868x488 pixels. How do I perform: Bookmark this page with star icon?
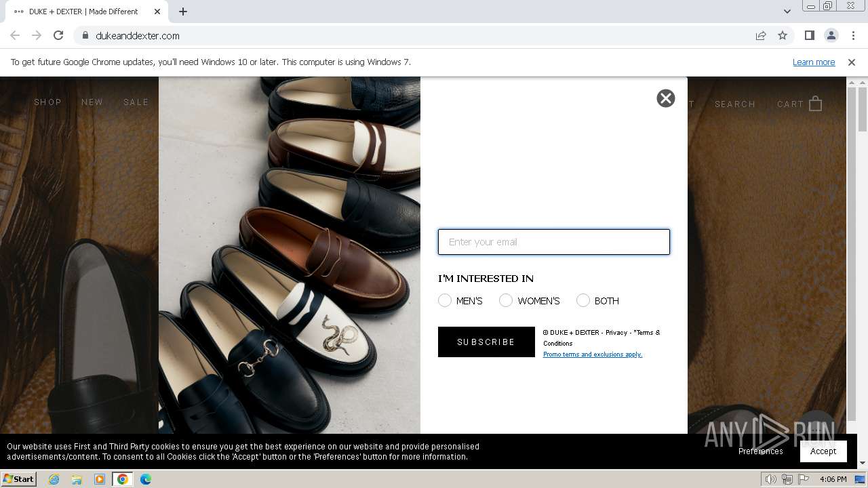783,36
